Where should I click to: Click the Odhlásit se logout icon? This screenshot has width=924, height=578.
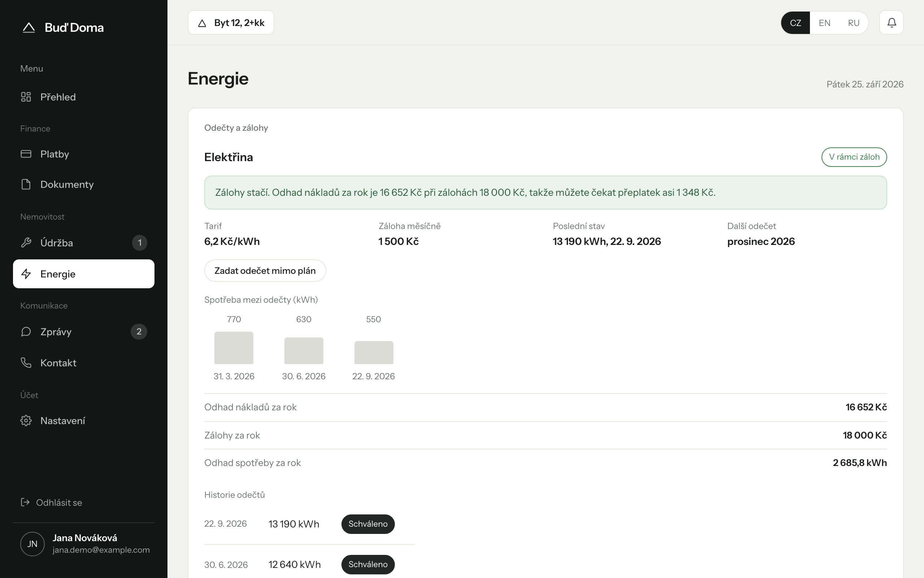pos(25,502)
